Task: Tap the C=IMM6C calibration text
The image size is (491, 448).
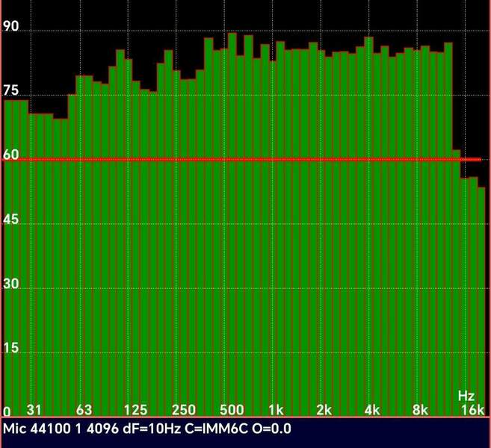Action: click(x=216, y=429)
